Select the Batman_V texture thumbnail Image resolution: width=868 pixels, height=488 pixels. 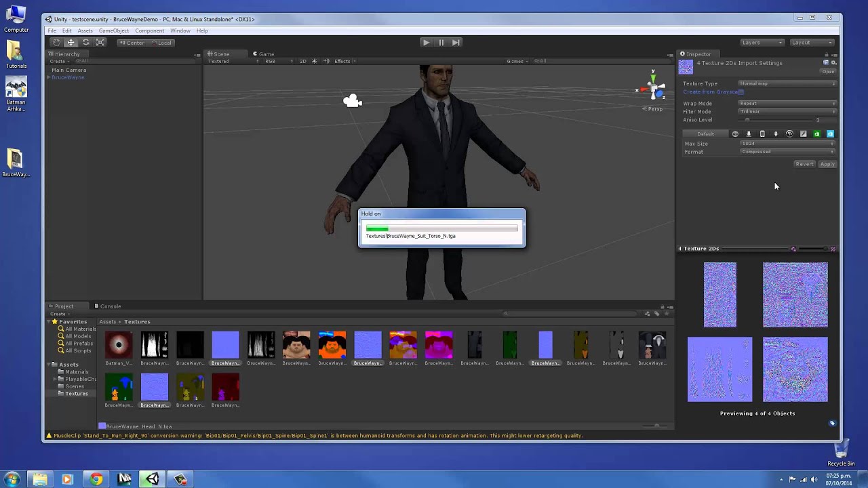click(x=119, y=345)
